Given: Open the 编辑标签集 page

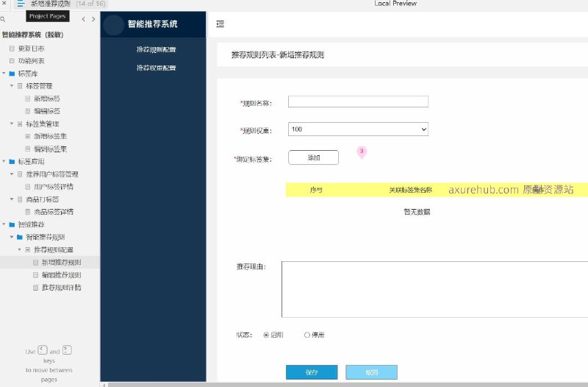Looking at the screenshot, I should tap(50, 149).
